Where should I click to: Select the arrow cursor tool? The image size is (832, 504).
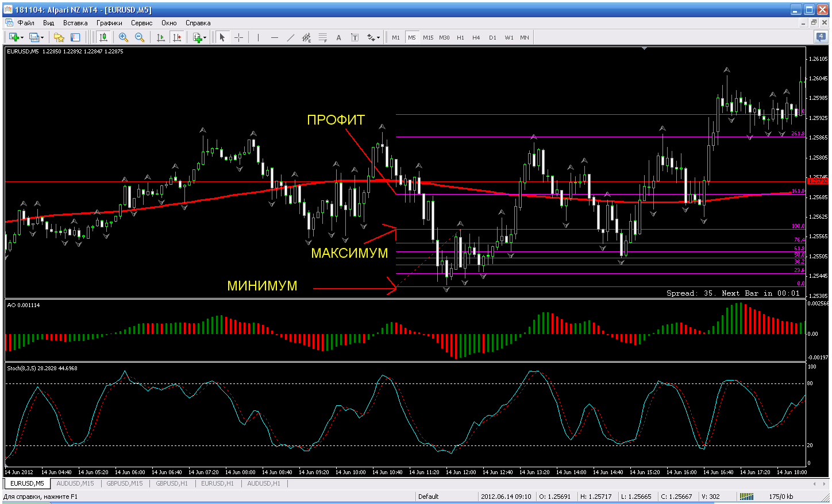click(222, 37)
